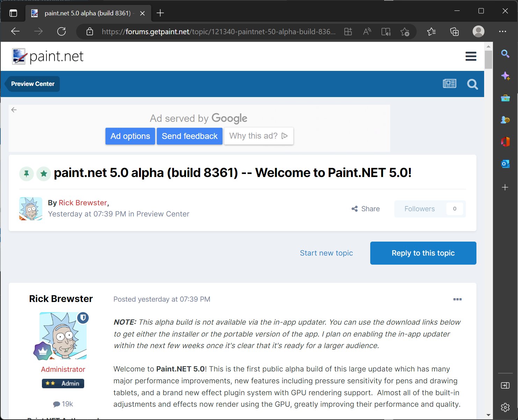Click the scrollbar up arrow

pos(488,46)
